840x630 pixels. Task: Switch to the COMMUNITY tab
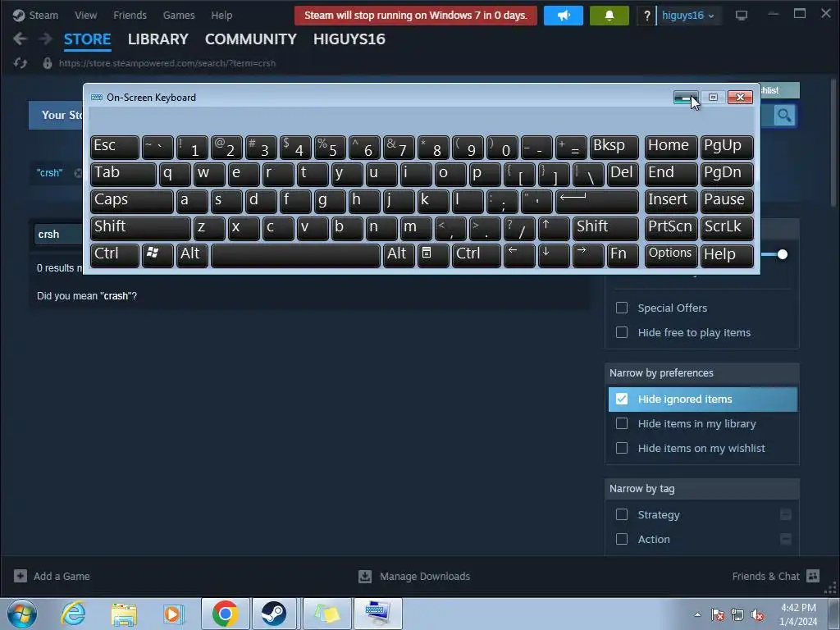(x=251, y=39)
